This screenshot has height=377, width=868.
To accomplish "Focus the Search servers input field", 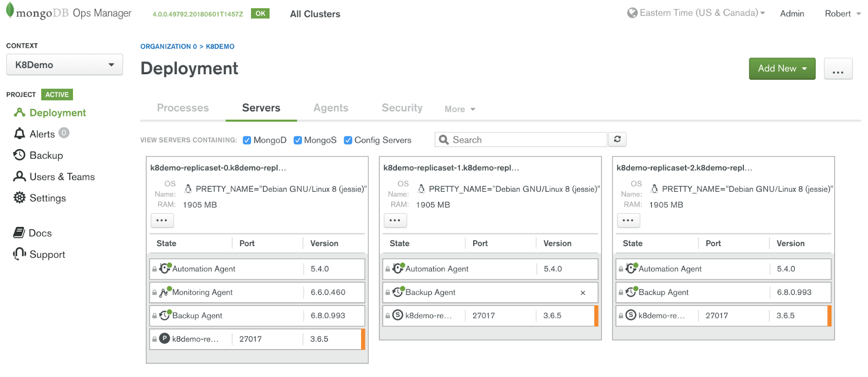I will point(521,140).
